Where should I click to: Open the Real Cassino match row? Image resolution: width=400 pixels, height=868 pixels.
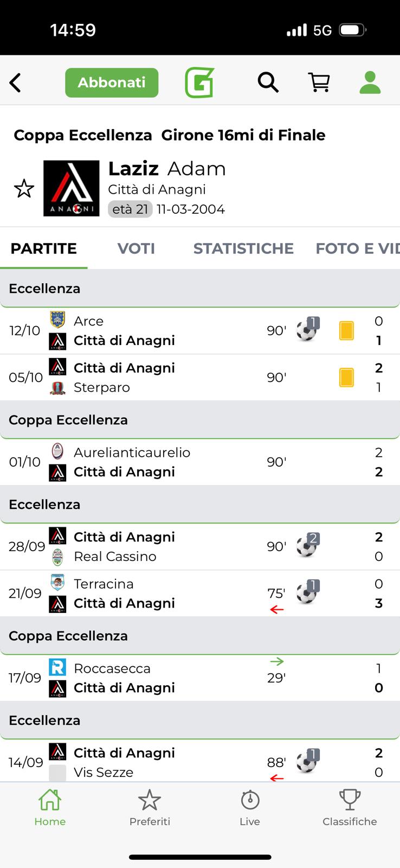tap(163, 547)
